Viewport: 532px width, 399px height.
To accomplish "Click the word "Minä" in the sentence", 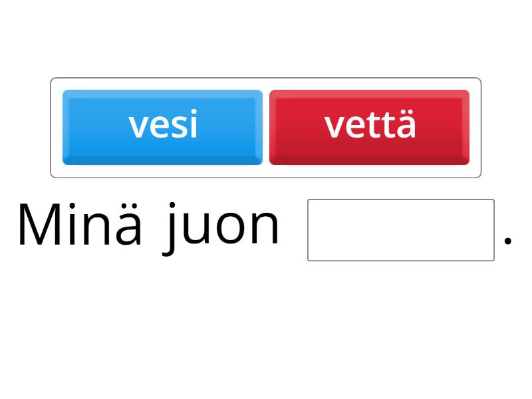I will 80,226.
